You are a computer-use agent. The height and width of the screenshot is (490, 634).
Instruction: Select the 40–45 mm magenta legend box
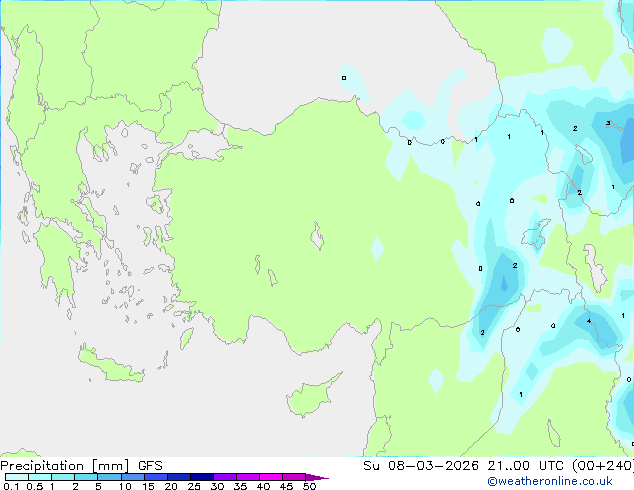point(271,477)
